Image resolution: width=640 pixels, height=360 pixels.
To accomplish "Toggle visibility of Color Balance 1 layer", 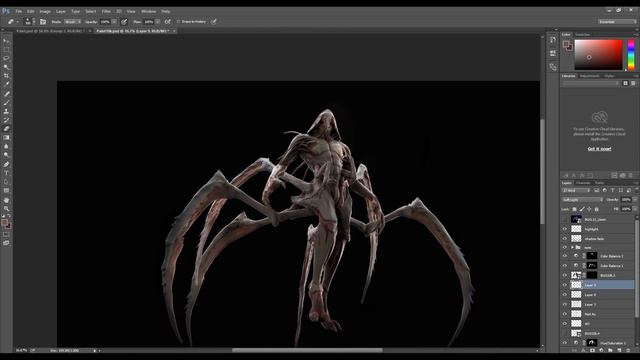I will coord(565,266).
